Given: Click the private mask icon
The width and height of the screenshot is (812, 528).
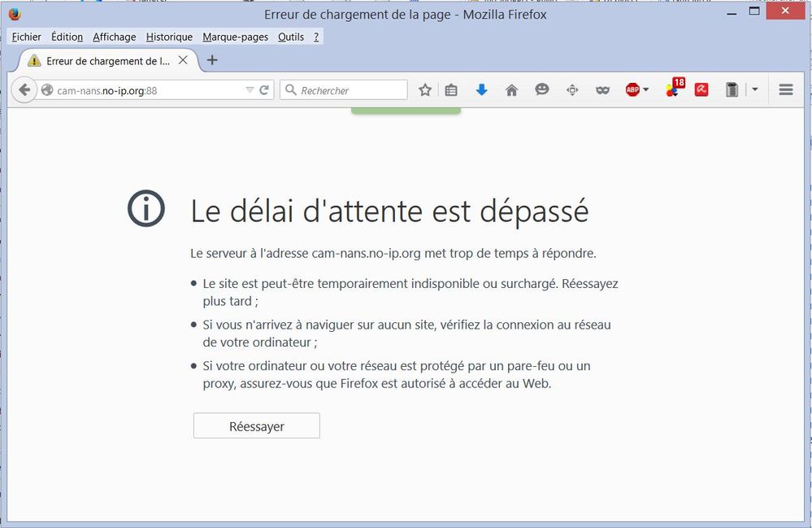Looking at the screenshot, I should (x=602, y=90).
